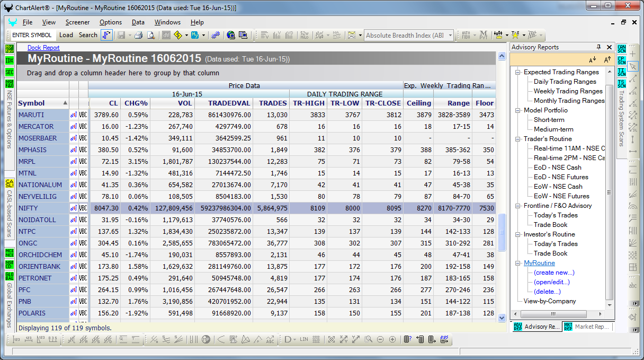Collapse the Expected Trading Ranges node
Screen dimensions: 644x360
(x=518, y=72)
